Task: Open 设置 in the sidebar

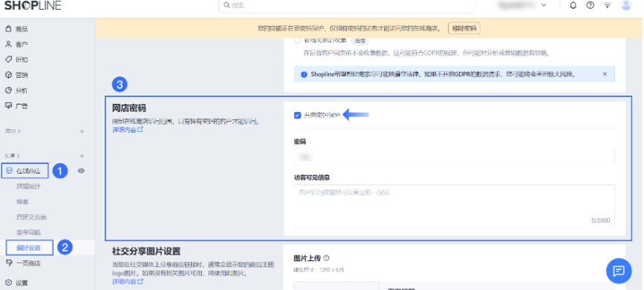Action: (x=16, y=283)
